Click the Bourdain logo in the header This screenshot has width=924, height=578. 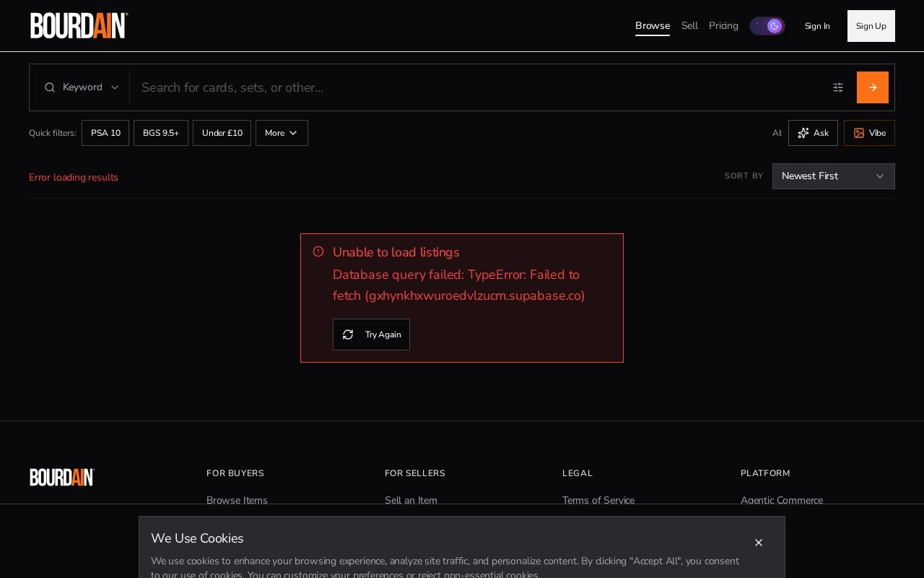pyautogui.click(x=79, y=25)
